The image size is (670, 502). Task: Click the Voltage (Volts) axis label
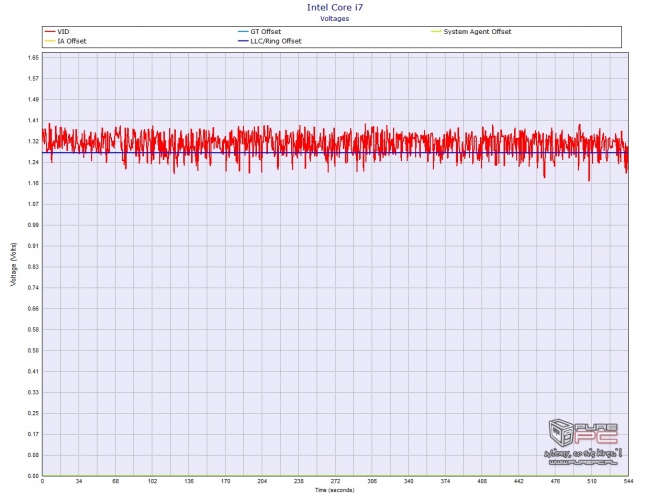pos(14,264)
